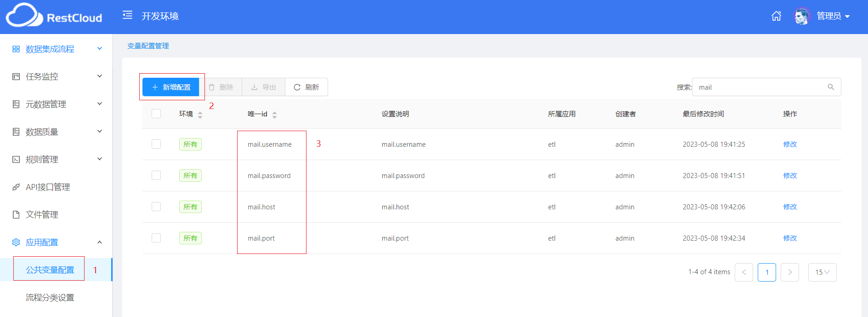Viewport: 868px width, 317px height.
Task: Click the 刷新 refresh button
Action: tap(306, 87)
